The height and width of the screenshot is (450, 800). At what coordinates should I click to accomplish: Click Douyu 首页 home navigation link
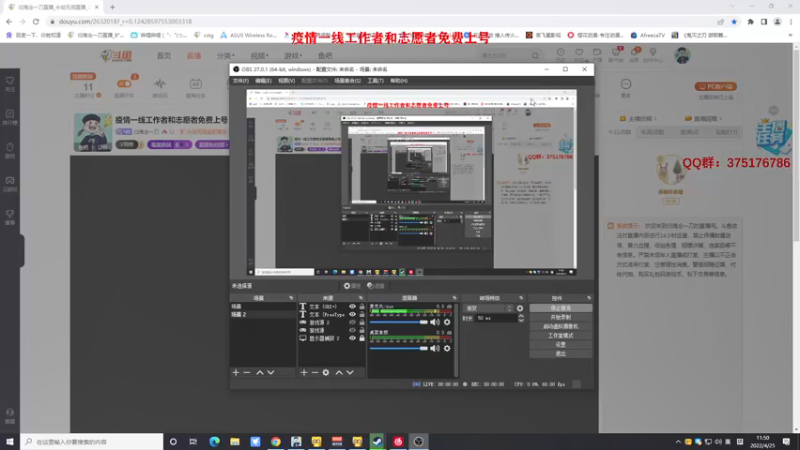(164, 56)
